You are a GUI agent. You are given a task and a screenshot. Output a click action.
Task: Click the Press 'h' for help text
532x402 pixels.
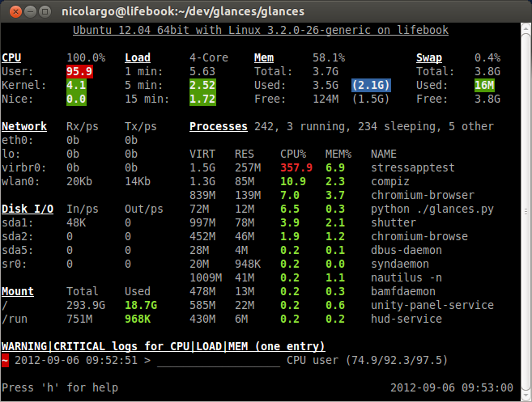60,387
